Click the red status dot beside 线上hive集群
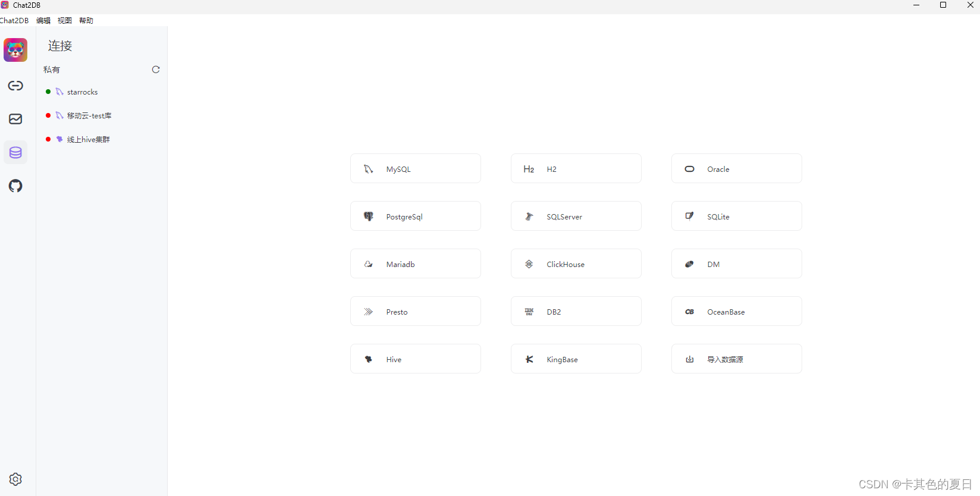 click(x=48, y=139)
